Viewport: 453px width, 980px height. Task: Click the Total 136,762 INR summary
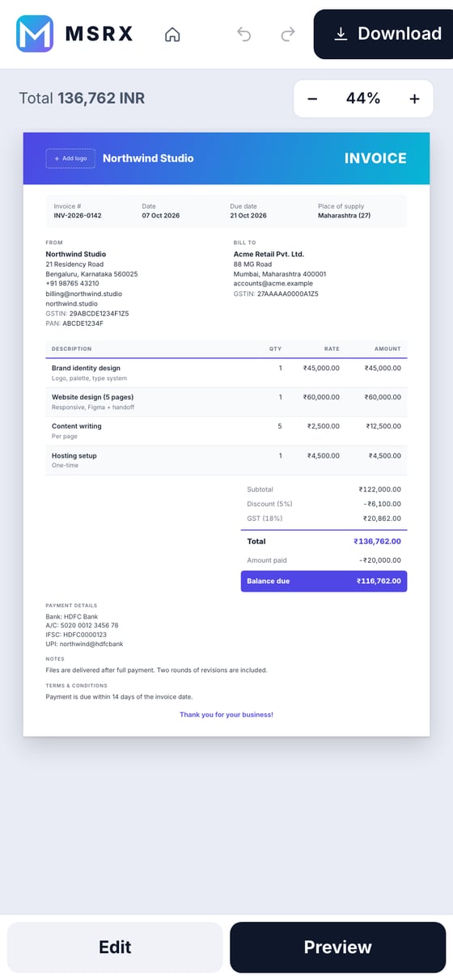point(82,99)
